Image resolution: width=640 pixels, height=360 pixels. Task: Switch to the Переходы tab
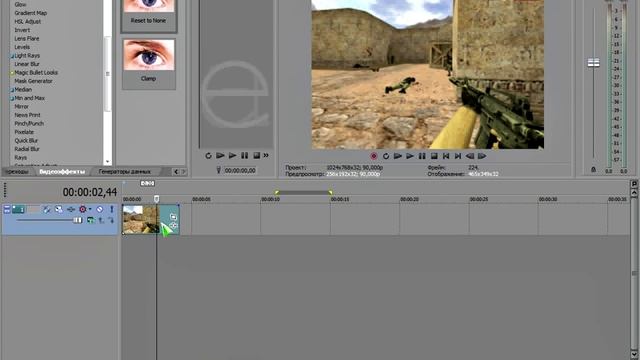point(17,172)
